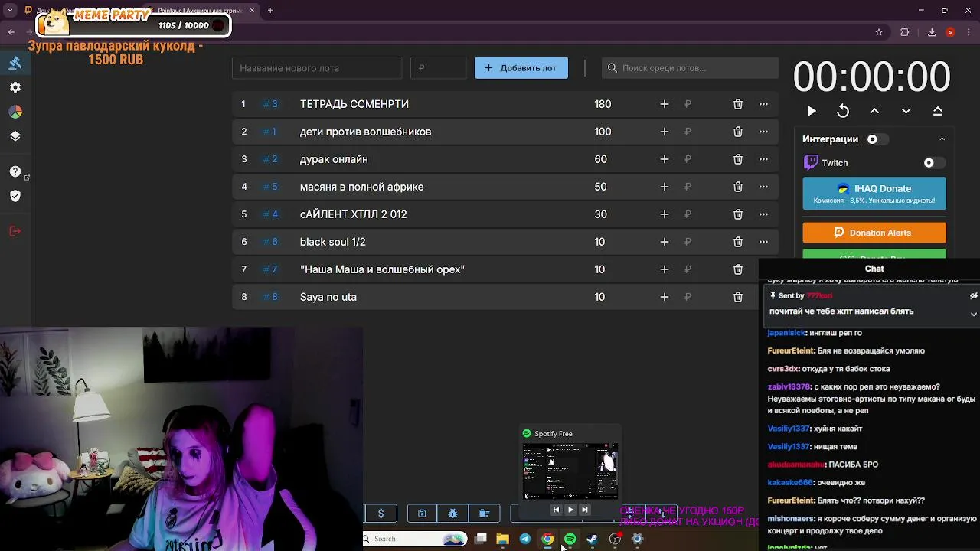Image resolution: width=980 pixels, height=551 pixels.
Task: Open more options for ТЕТРАДЬ ССМЕНРТИ
Action: tap(763, 104)
